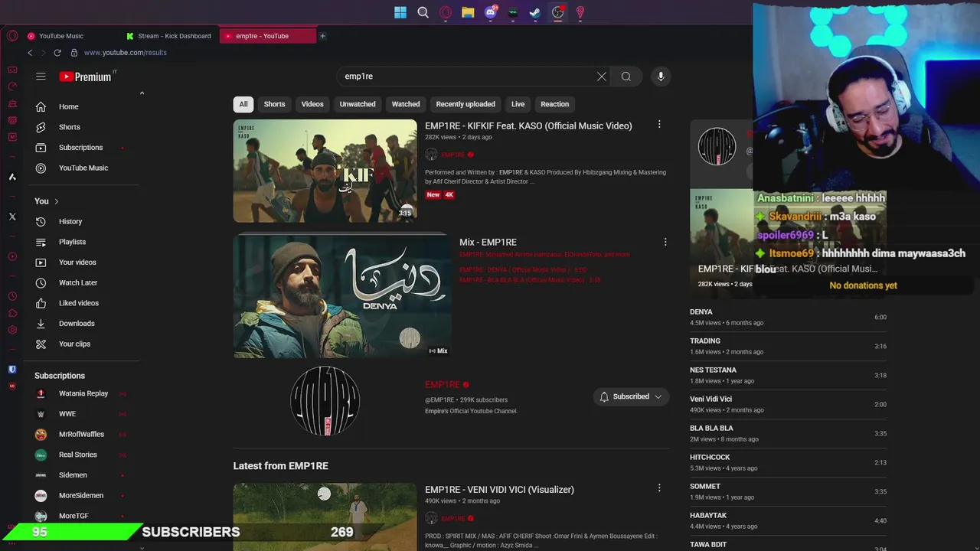980x551 pixels.
Task: Open VENI VIDI VICI (Visualizer) title
Action: click(x=499, y=490)
